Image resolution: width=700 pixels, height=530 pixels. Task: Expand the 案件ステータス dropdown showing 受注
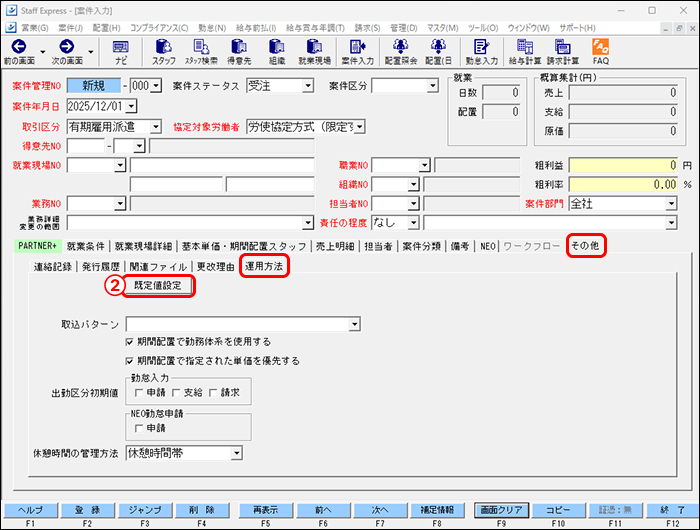308,86
